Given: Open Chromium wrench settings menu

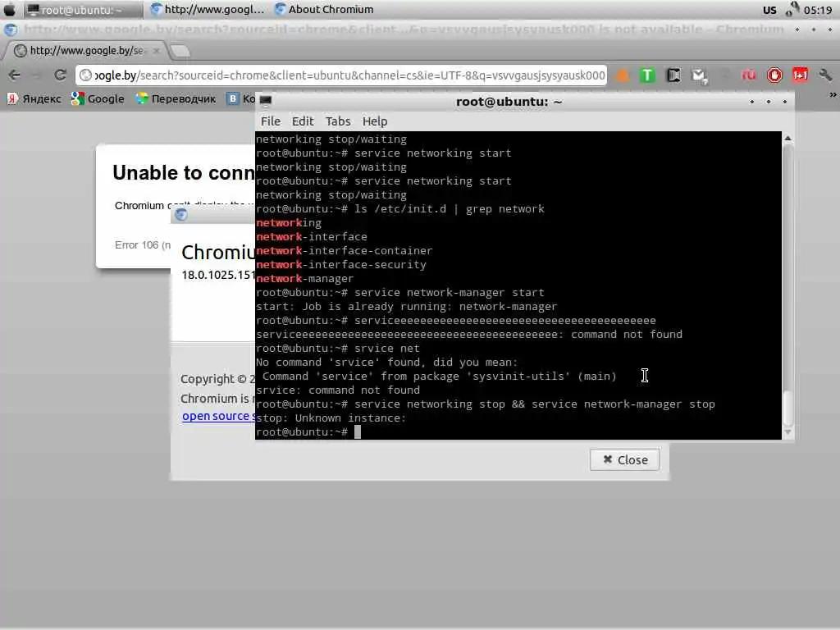Looking at the screenshot, I should [x=825, y=75].
